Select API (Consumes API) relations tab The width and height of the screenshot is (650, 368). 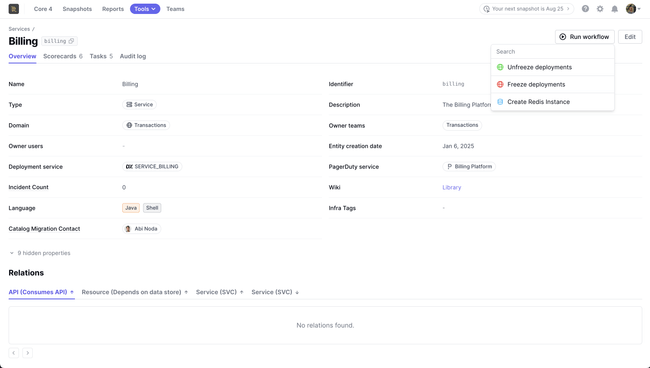click(x=41, y=292)
